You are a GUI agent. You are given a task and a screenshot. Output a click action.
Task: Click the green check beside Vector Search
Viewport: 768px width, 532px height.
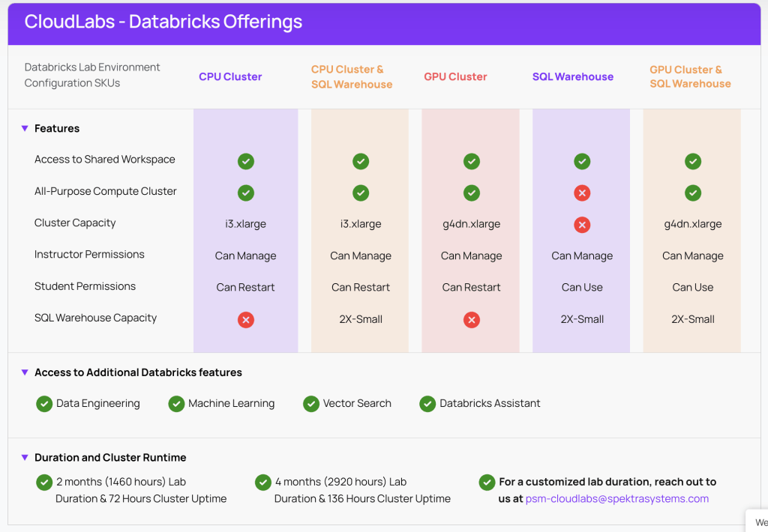[311, 404]
